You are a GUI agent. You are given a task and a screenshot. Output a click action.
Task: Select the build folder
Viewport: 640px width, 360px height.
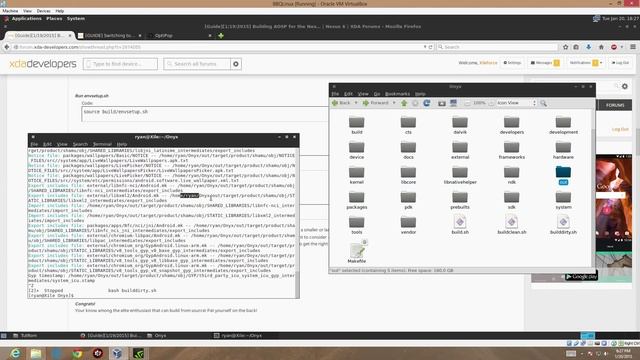point(357,125)
